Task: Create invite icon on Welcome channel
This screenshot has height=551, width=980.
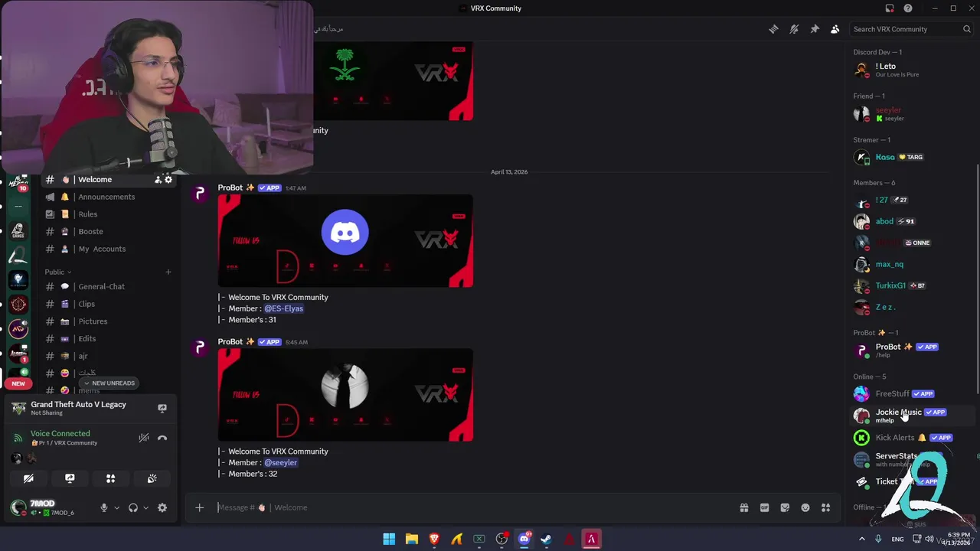Action: (x=158, y=180)
